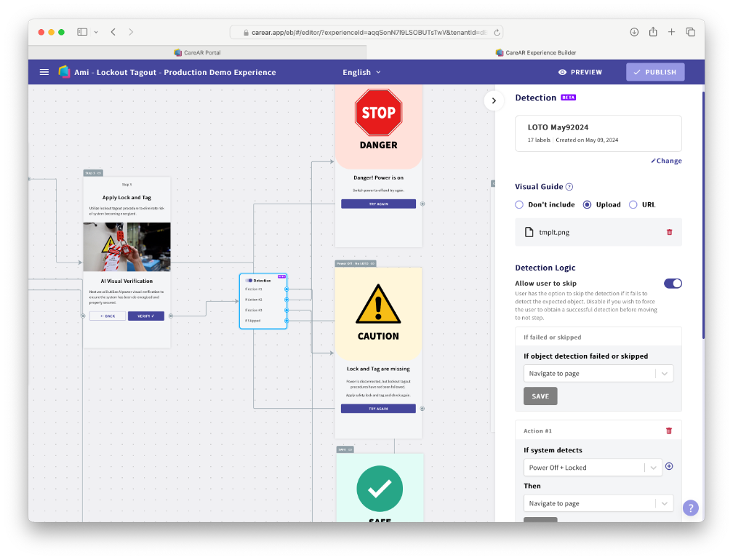Select the Don't include radio option
733x560 pixels.
click(x=519, y=205)
